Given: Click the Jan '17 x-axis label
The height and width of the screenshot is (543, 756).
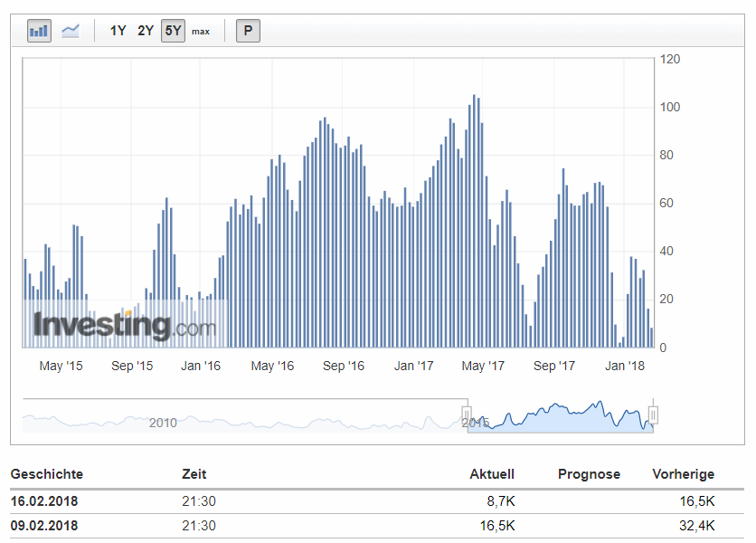Looking at the screenshot, I should [x=413, y=366].
